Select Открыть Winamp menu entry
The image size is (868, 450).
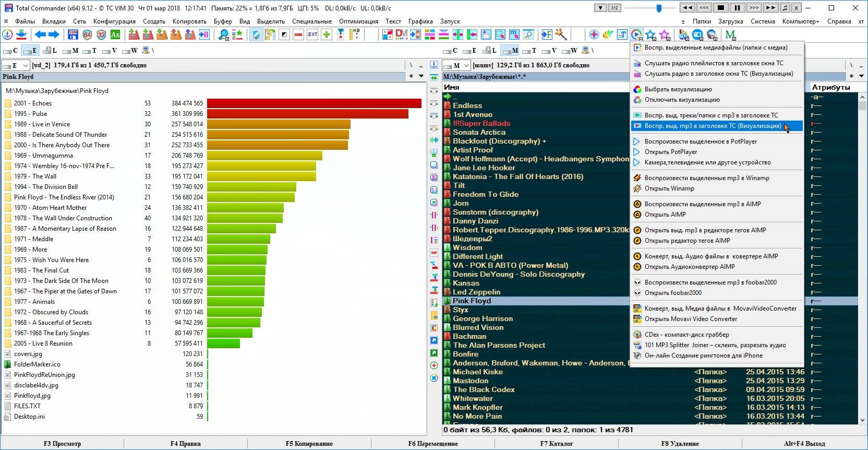pyautogui.click(x=717, y=188)
